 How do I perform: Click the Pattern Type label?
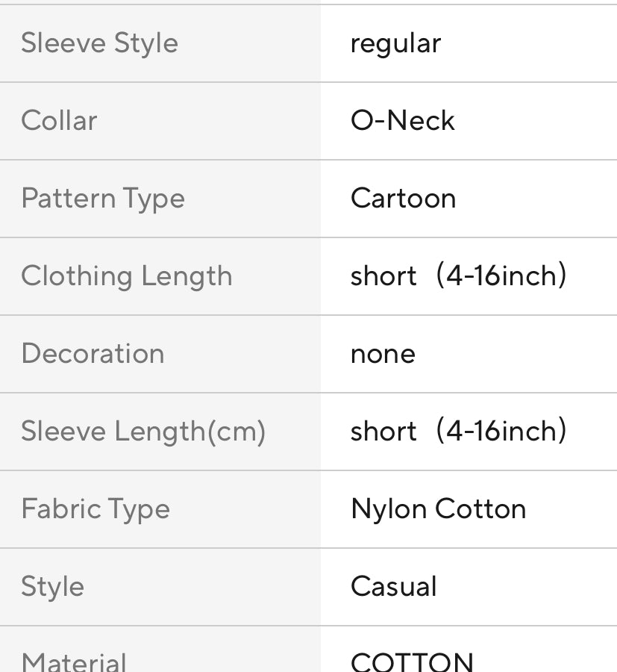coord(103,199)
